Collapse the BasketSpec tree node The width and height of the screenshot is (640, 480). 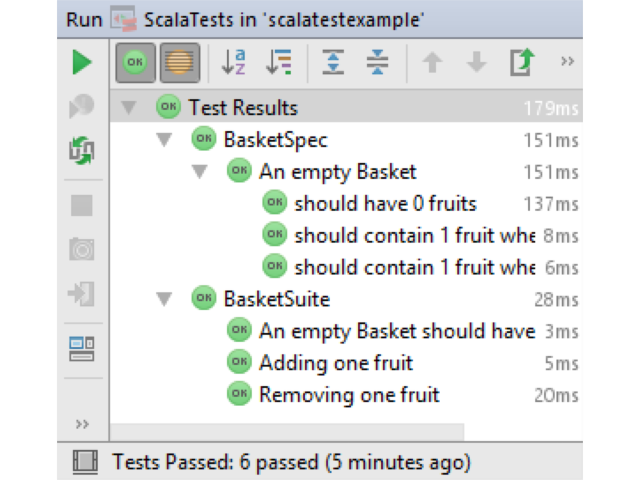pyautogui.click(x=164, y=140)
